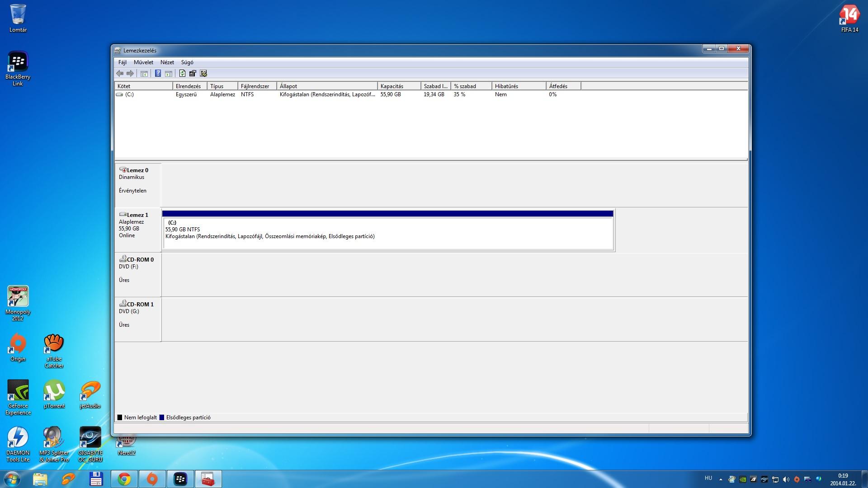Open the DAEMON Tools Lite desktop shortcut

(x=18, y=444)
